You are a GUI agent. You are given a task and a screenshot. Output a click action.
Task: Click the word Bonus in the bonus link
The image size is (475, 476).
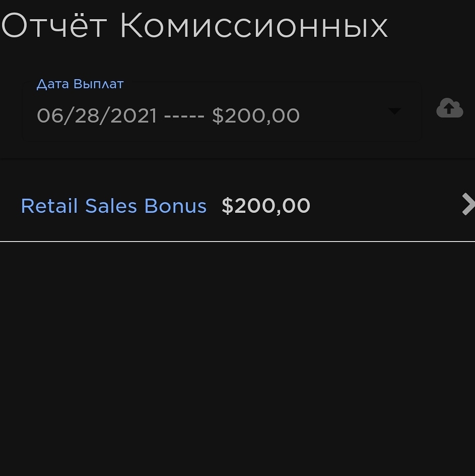click(175, 206)
